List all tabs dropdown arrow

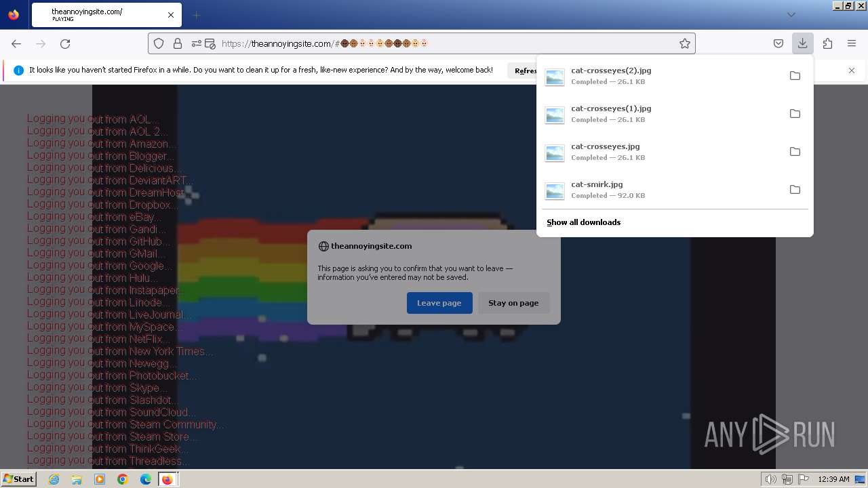(x=791, y=15)
